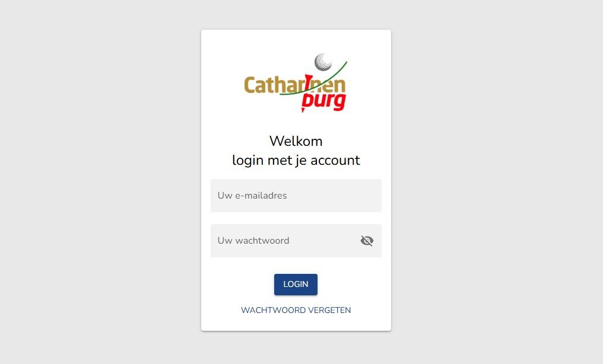The image size is (603, 364).
Task: Click the blue LOGIN button
Action: pos(296,285)
